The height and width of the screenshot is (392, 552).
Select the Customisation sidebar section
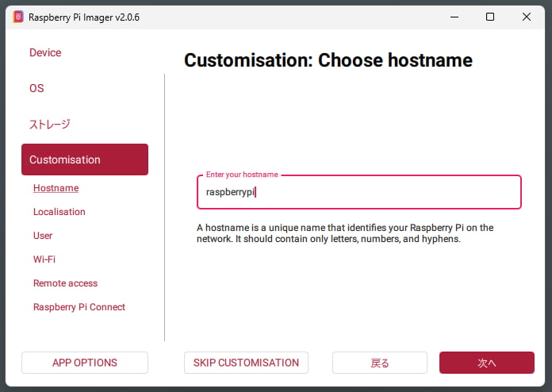[84, 159]
